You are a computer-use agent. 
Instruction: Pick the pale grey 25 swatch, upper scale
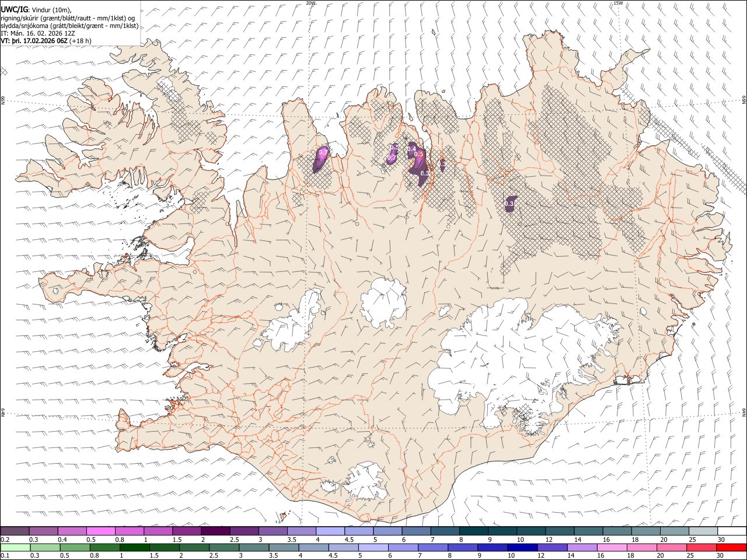click(703, 531)
